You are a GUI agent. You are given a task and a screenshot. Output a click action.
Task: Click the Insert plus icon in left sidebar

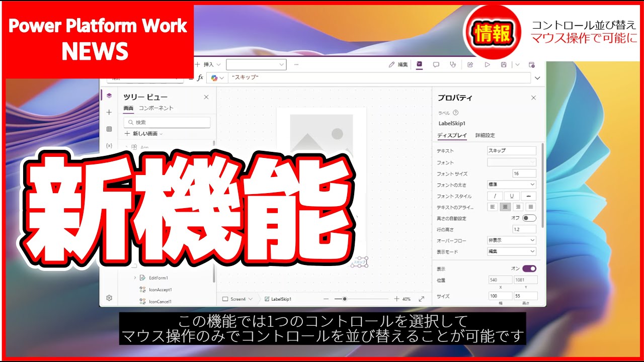coord(109,112)
